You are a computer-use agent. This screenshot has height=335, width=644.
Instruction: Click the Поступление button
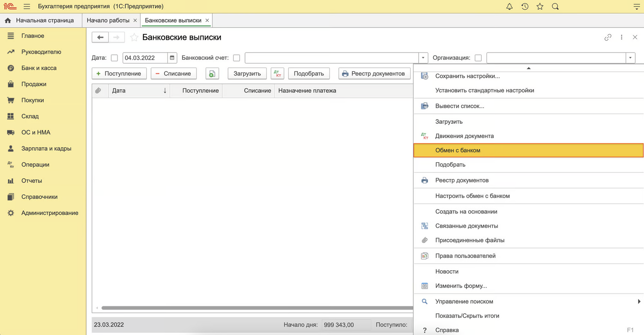coord(119,74)
